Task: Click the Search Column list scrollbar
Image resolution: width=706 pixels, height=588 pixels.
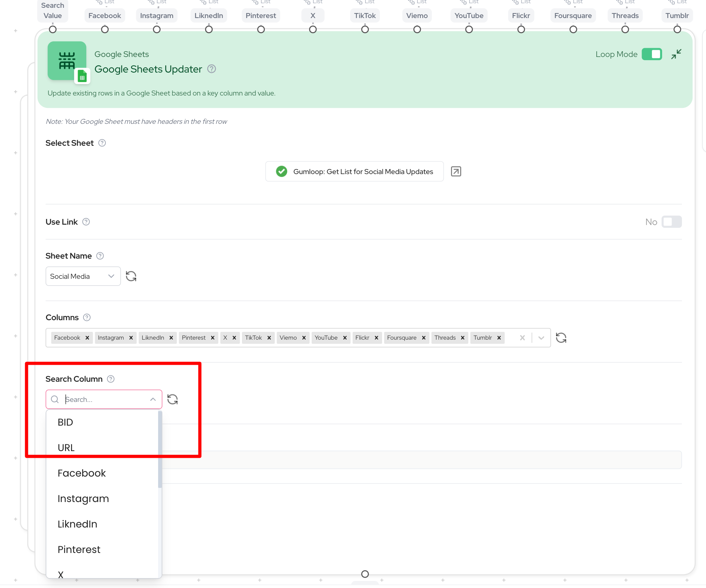Action: (160, 449)
